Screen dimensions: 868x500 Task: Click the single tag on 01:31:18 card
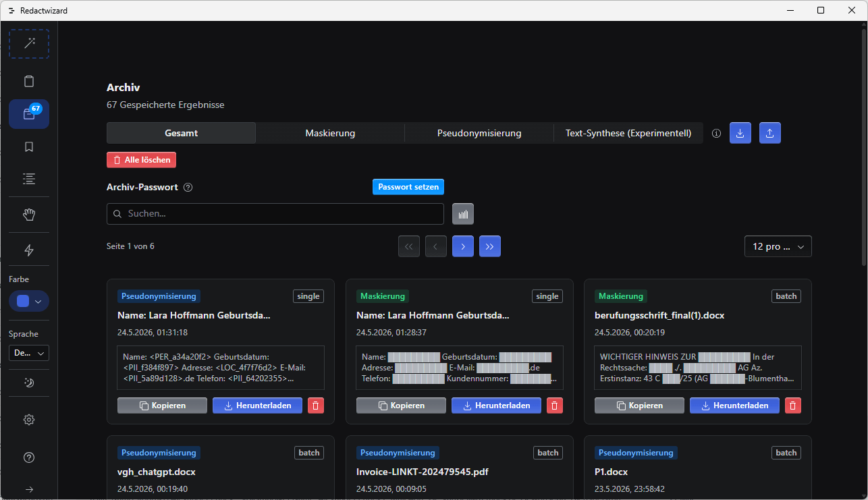coord(308,296)
